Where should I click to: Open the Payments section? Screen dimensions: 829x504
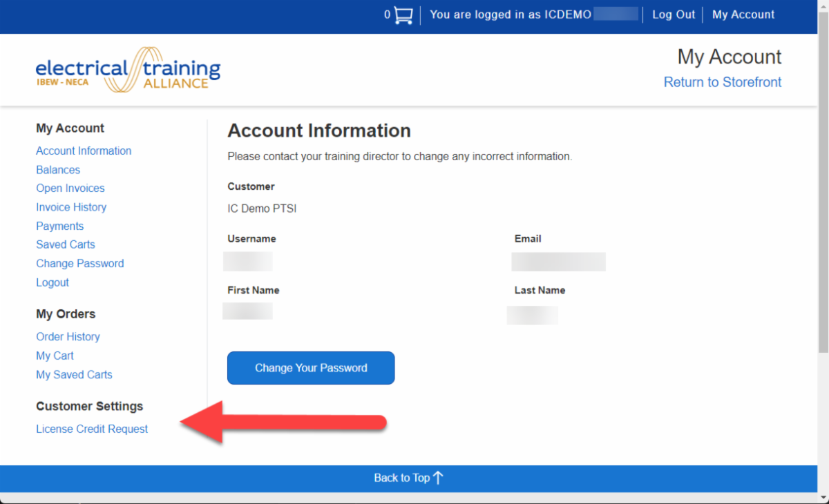(59, 226)
